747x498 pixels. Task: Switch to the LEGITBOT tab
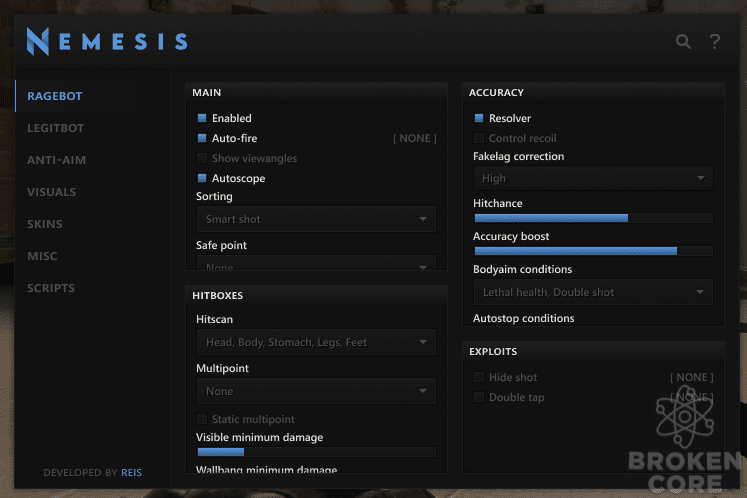click(x=56, y=128)
